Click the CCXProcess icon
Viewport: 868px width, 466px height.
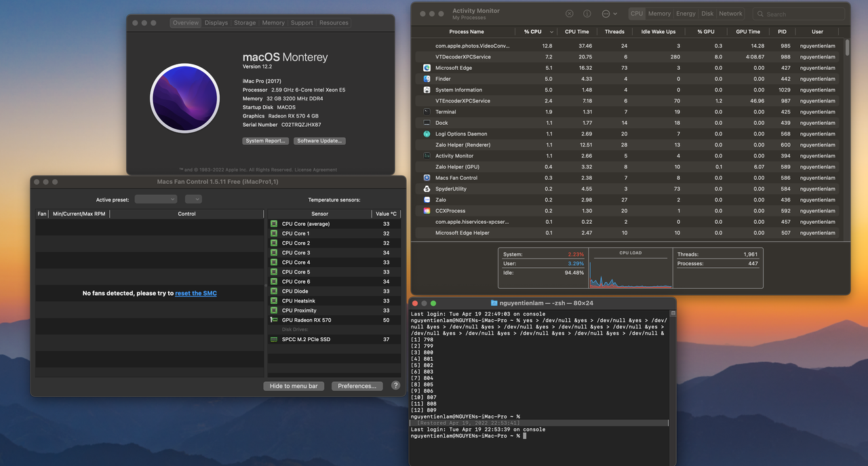pos(427,211)
